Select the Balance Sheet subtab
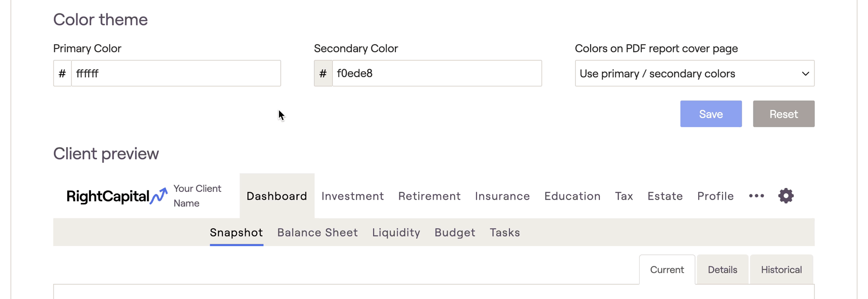 [317, 233]
